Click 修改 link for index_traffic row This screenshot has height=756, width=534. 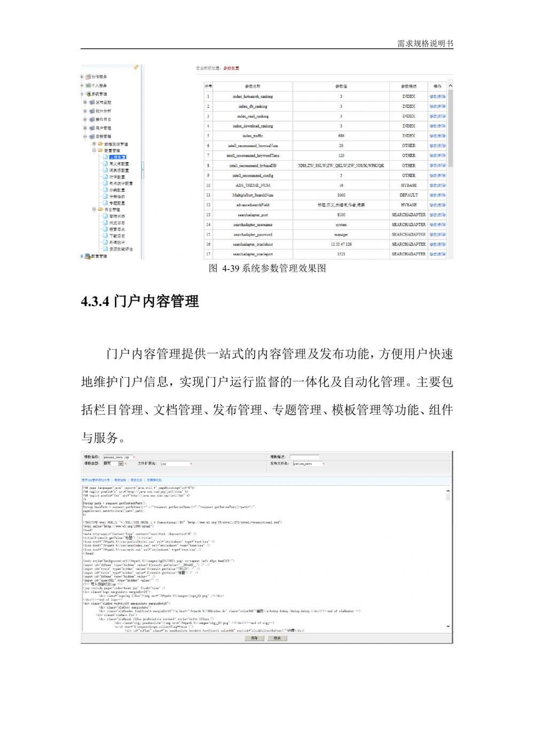[x=433, y=136]
